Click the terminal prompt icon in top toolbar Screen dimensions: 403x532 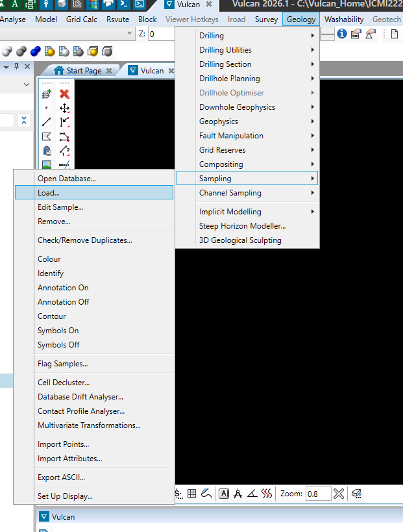tap(124, 4)
